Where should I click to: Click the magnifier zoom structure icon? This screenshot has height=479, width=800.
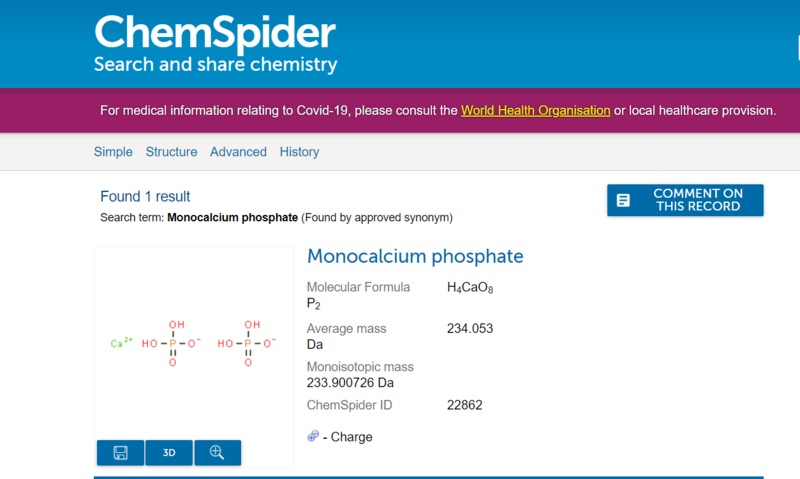point(217,453)
